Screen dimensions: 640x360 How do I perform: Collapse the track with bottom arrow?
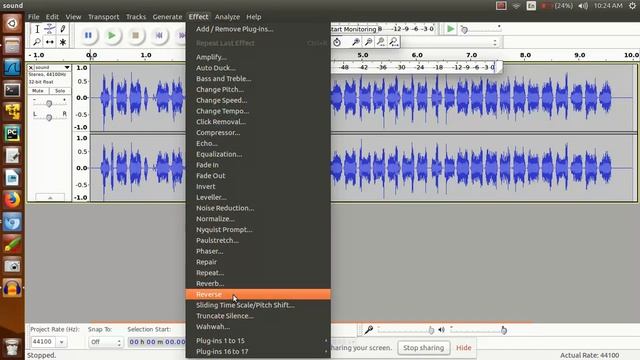coord(50,198)
